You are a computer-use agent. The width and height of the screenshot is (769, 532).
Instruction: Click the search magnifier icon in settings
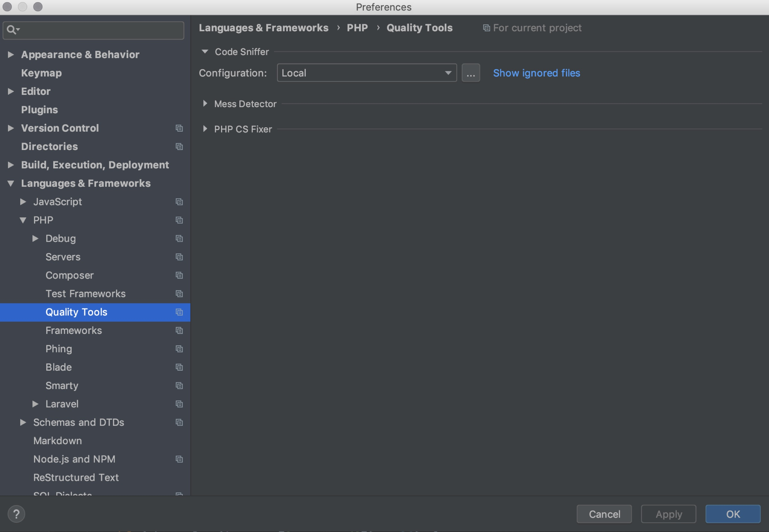pos(13,30)
